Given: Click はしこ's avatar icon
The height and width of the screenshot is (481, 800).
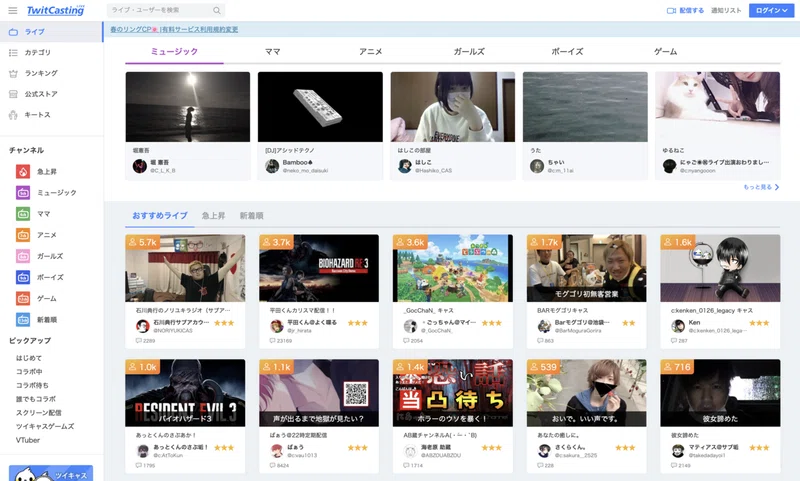Looking at the screenshot, I should click(x=405, y=166).
